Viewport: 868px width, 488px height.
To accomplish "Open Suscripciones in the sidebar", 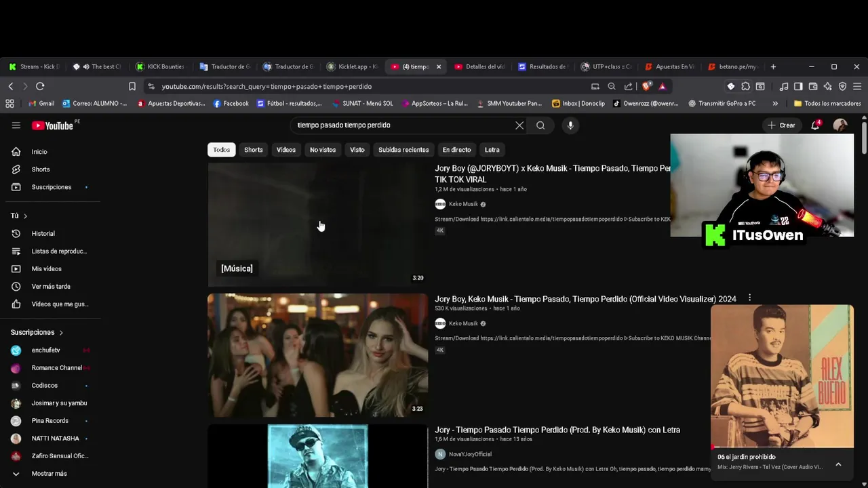I will point(53,187).
